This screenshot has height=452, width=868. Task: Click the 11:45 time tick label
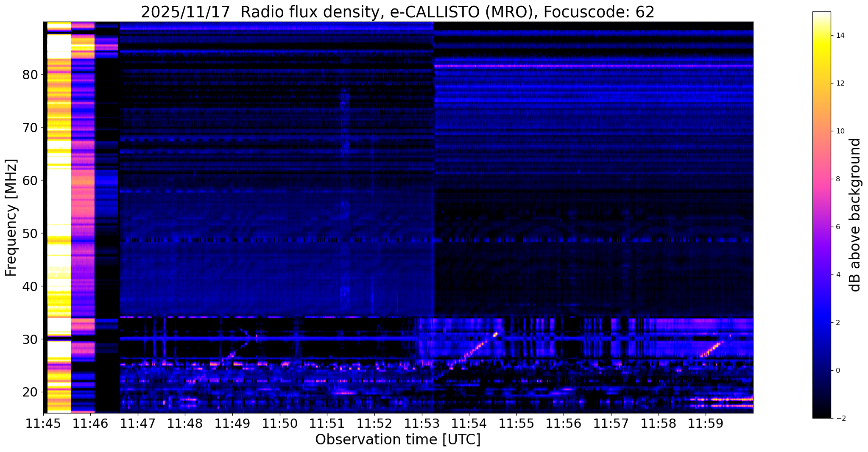[44, 424]
